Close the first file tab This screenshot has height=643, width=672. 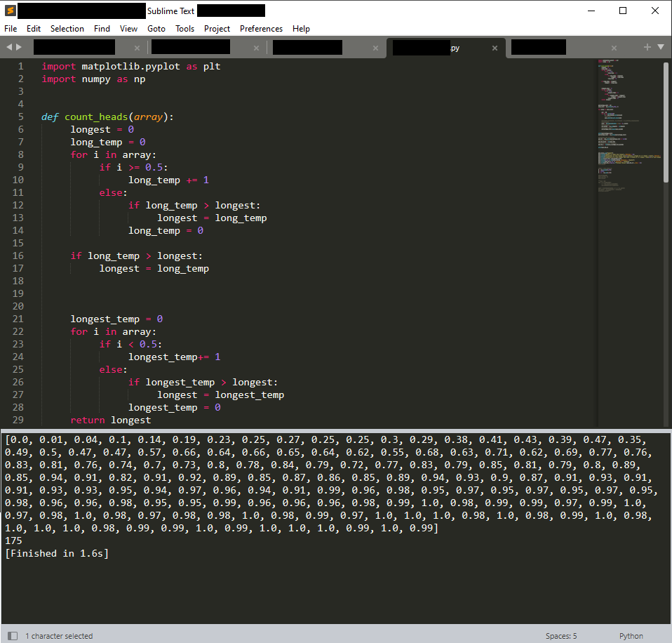(x=137, y=48)
